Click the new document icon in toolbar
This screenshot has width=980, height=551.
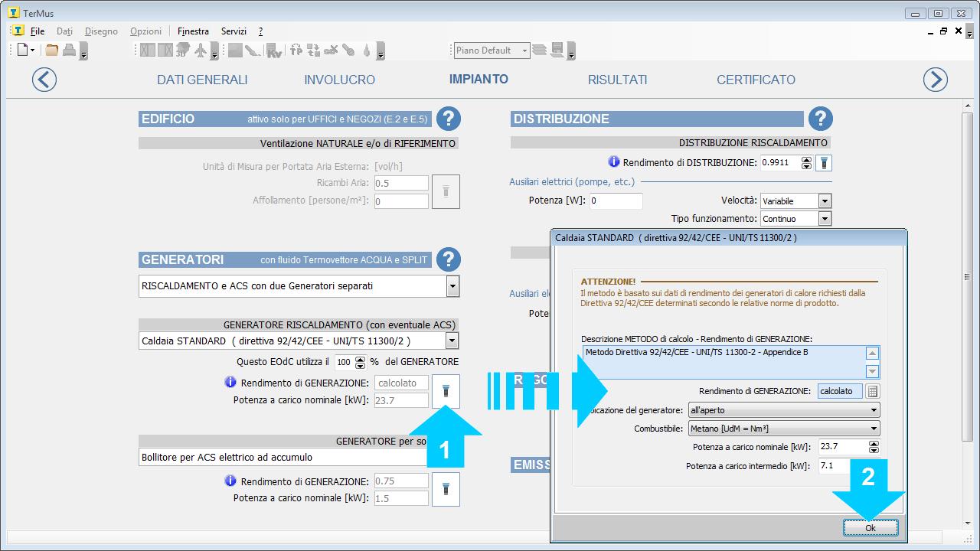click(x=23, y=51)
